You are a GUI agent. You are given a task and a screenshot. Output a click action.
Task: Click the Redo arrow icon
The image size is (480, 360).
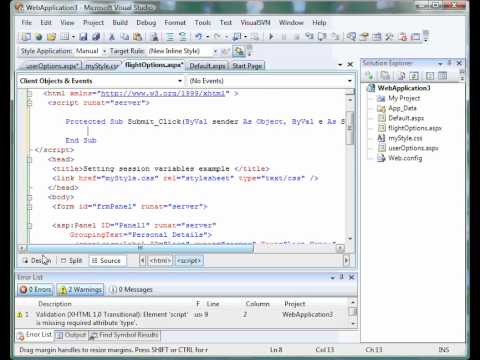click(x=217, y=36)
